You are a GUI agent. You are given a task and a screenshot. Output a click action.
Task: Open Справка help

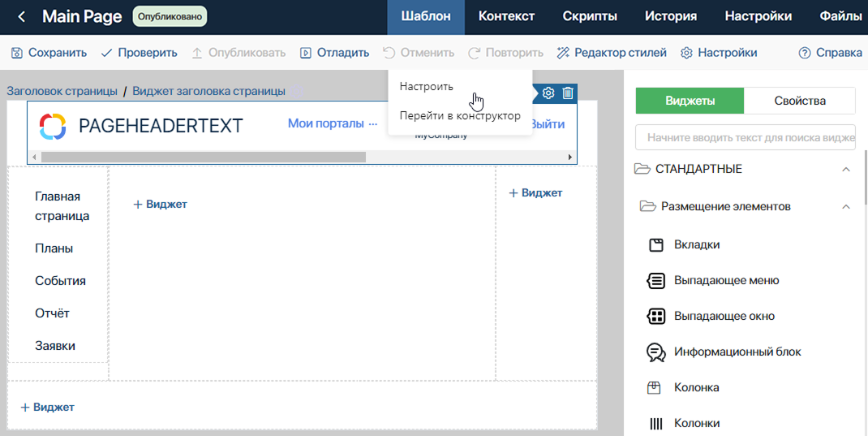[x=831, y=53]
